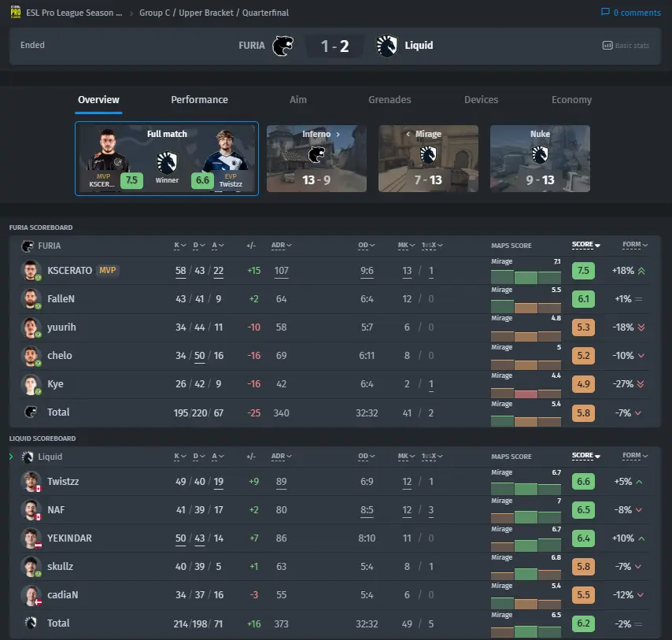Click cadiaN's player avatar
Screen dimensions: 672x640
coord(31,595)
